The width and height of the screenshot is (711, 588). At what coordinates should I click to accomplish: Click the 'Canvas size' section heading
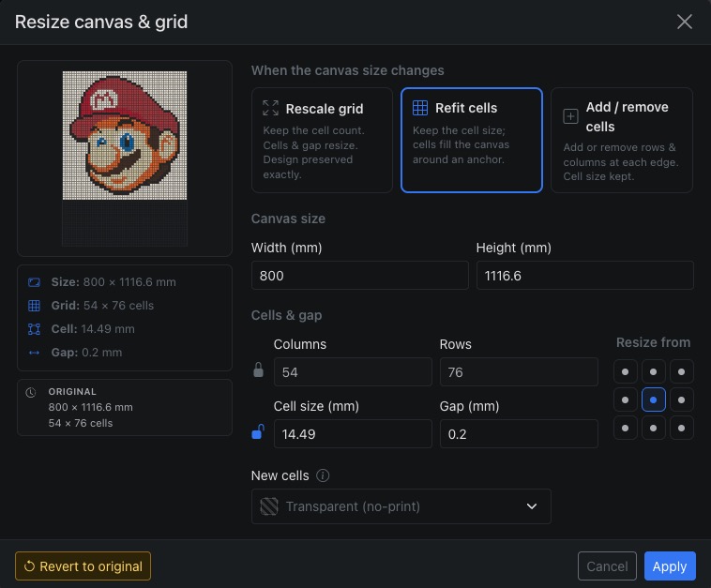tap(288, 219)
